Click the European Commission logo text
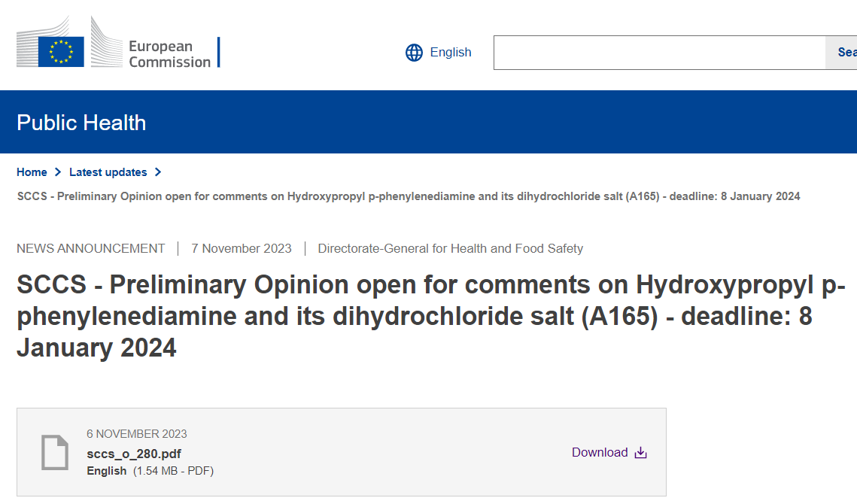857x504 pixels. point(169,54)
